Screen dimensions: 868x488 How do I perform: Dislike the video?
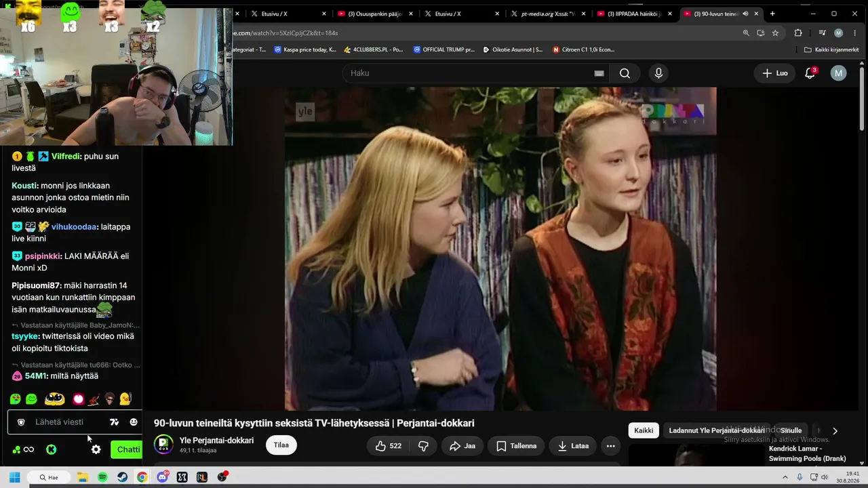423,446
